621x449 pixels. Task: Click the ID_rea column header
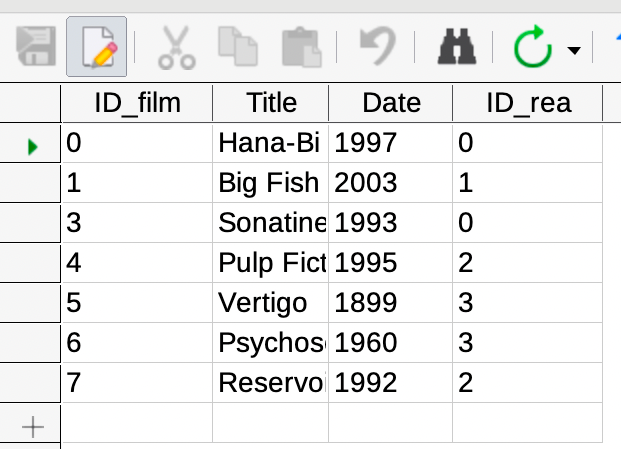point(528,103)
